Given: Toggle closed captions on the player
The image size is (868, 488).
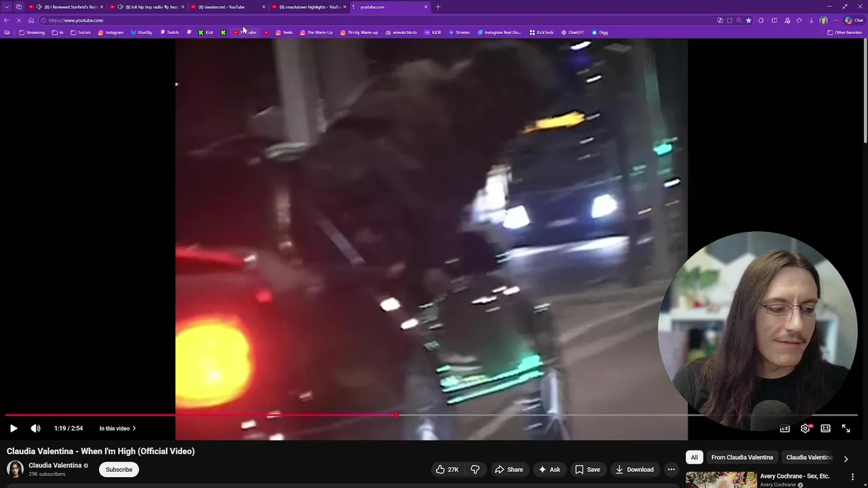Looking at the screenshot, I should [785, 428].
